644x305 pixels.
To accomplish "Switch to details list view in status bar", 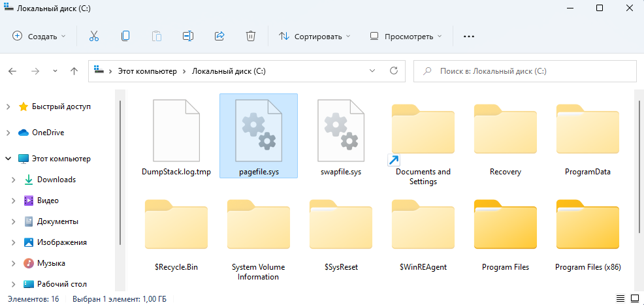I will click(618, 298).
